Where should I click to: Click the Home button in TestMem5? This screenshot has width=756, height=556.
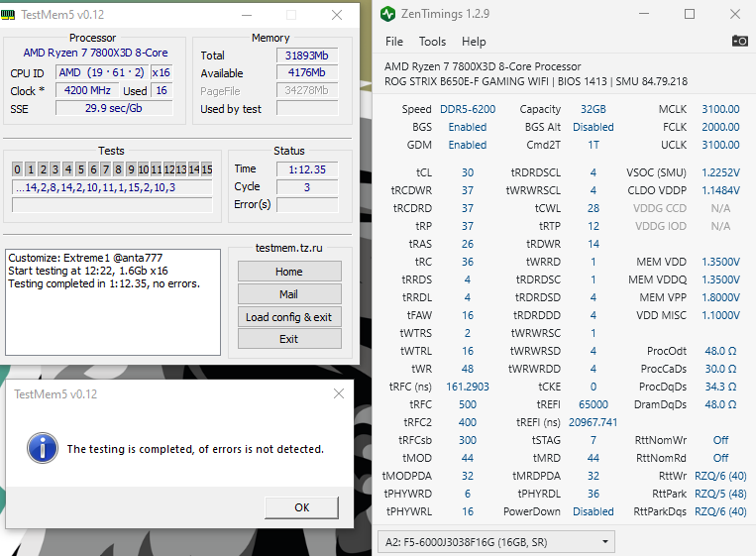(x=289, y=272)
